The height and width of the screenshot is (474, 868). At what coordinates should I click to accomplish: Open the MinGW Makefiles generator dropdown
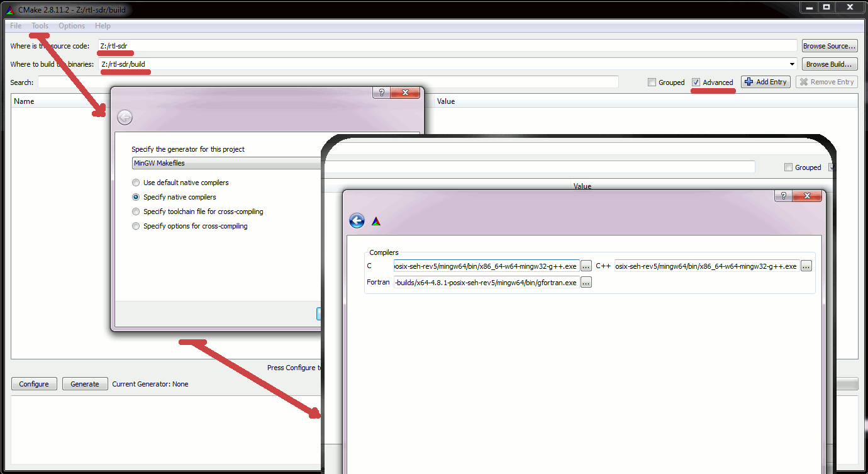coord(226,163)
